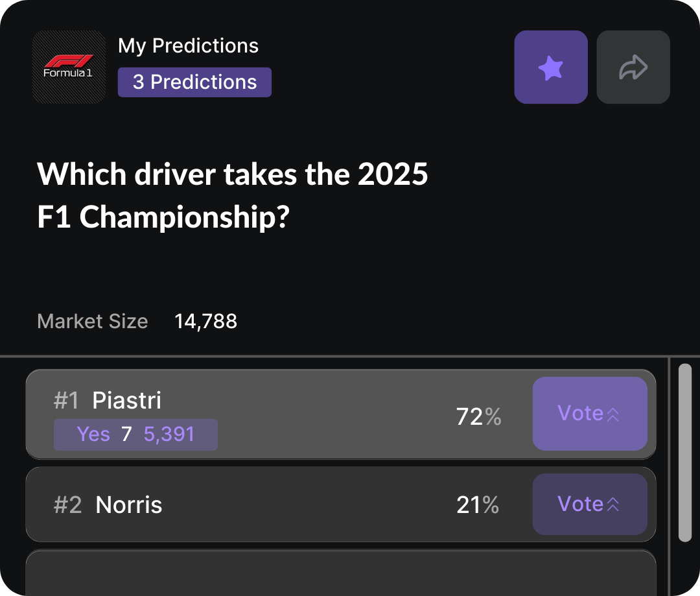700x596 pixels.
Task: Click the Formula 1 logo thumbnail
Action: pyautogui.click(x=69, y=67)
